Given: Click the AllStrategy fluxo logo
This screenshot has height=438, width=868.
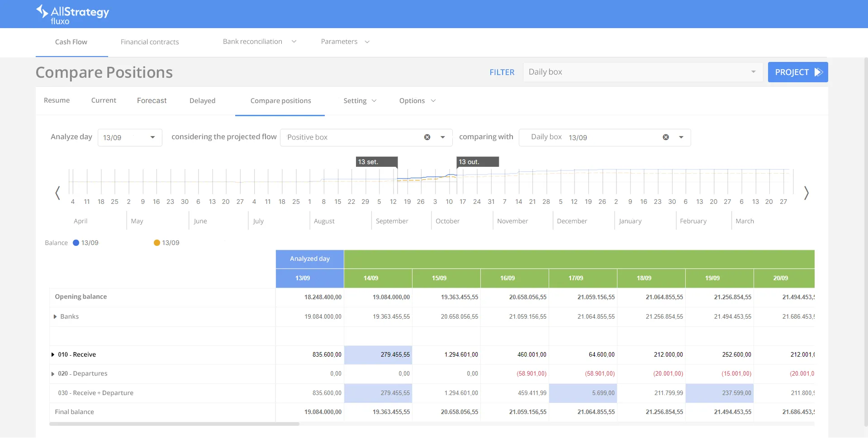Looking at the screenshot, I should tap(73, 14).
